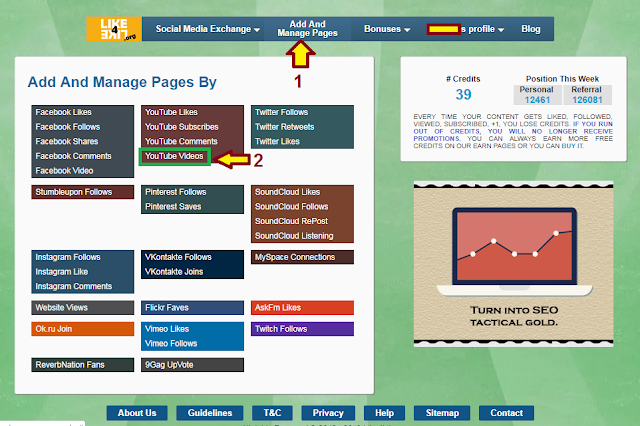Screen dimensions: 640x426
Task: Open the user's profile dropdown
Action: [x=465, y=29]
